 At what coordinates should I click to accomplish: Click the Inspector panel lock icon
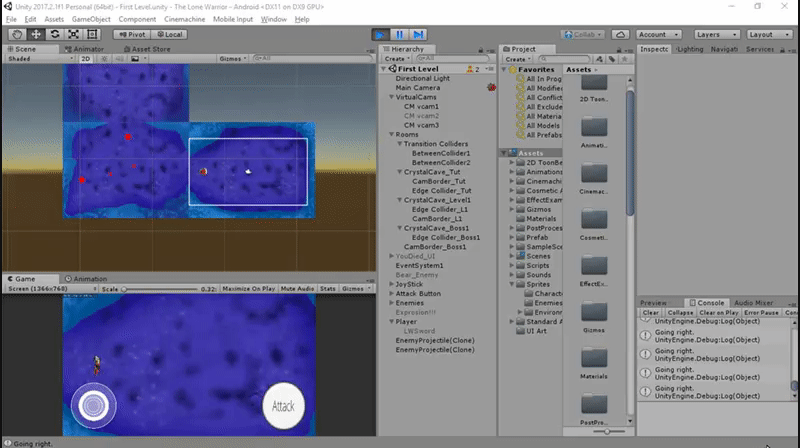[782, 50]
